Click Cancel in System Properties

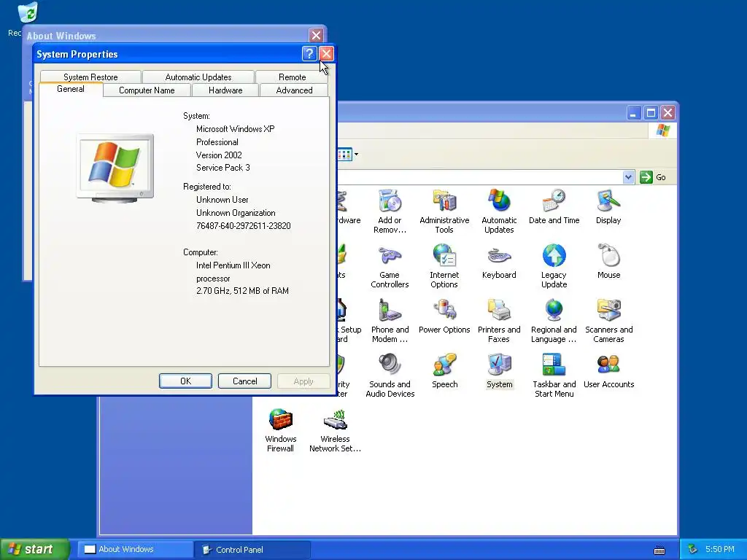(x=244, y=381)
